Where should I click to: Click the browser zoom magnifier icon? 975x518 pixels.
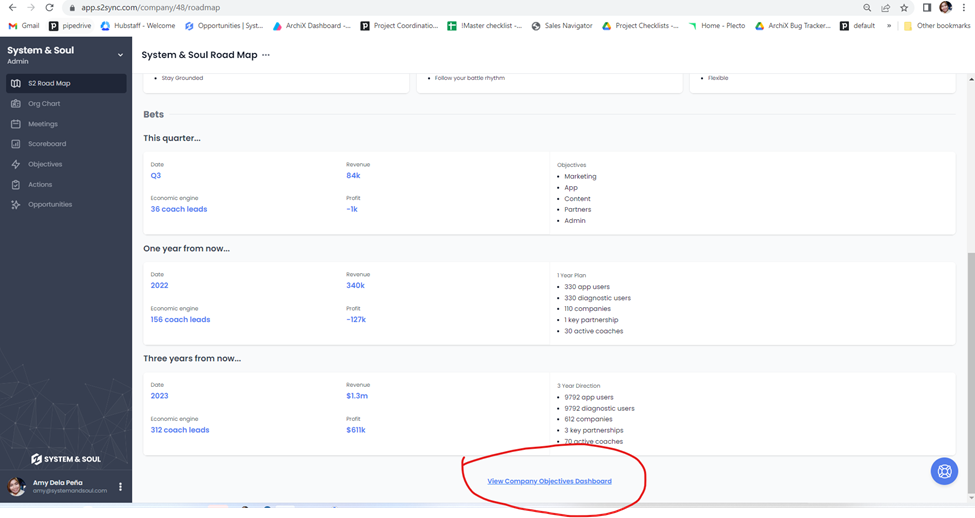pos(867,7)
